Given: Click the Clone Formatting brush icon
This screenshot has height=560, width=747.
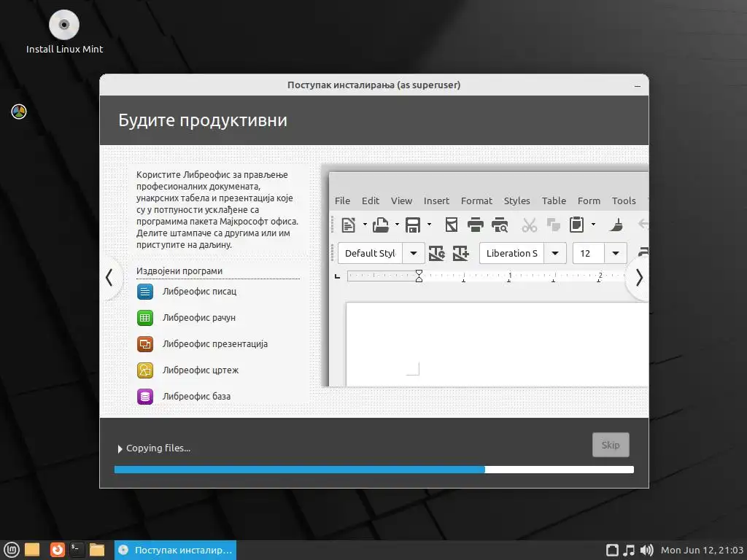Looking at the screenshot, I should click(616, 225).
